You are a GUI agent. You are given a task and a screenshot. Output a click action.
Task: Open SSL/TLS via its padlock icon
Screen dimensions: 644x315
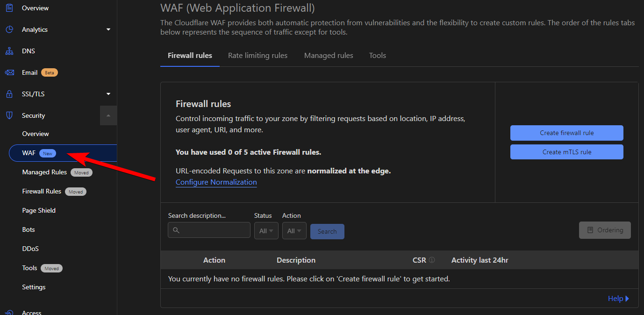9,93
